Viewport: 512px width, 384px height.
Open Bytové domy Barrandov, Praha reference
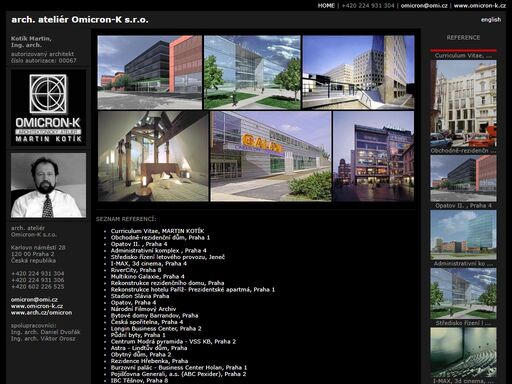(154, 316)
